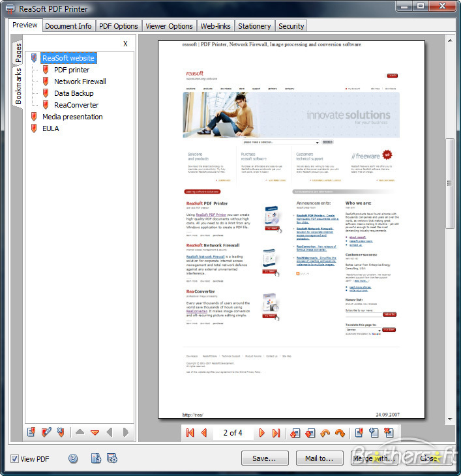The width and height of the screenshot is (461, 476).
Task: Select the Network Firewall bookmark
Action: 80,82
